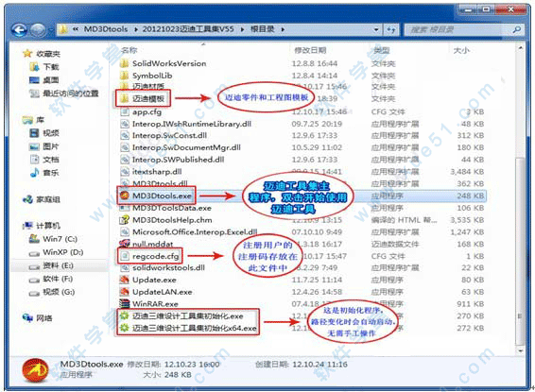Open the recent pages dropdown near Forward

[50, 30]
